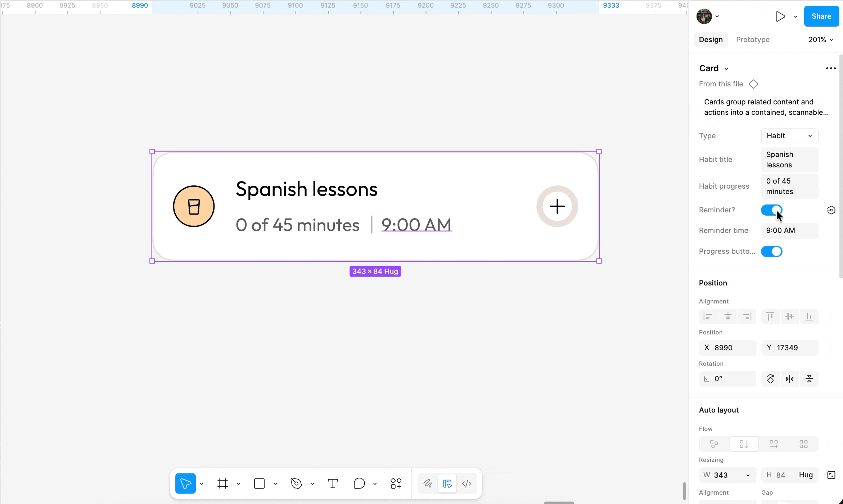Click the Share button
The height and width of the screenshot is (504, 843).
[x=821, y=16]
